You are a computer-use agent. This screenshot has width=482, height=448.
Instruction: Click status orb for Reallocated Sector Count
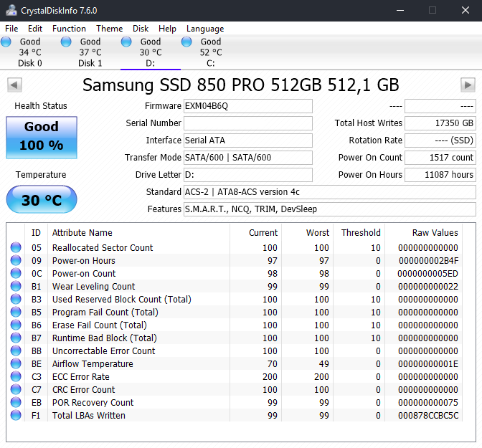(x=16, y=247)
